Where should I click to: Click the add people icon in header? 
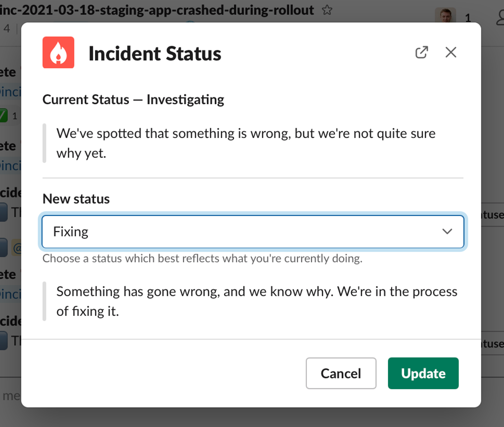(x=500, y=18)
